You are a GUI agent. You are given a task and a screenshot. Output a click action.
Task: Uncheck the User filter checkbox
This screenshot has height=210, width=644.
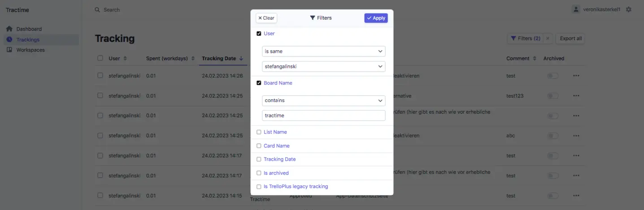click(x=259, y=34)
